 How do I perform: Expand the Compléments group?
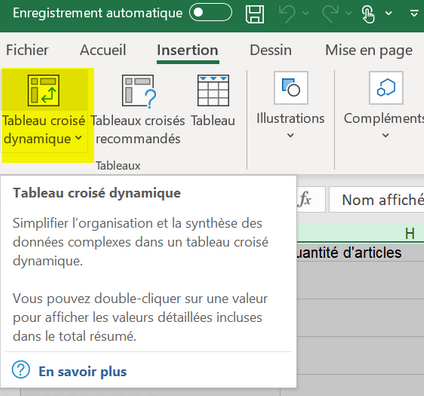tap(385, 105)
